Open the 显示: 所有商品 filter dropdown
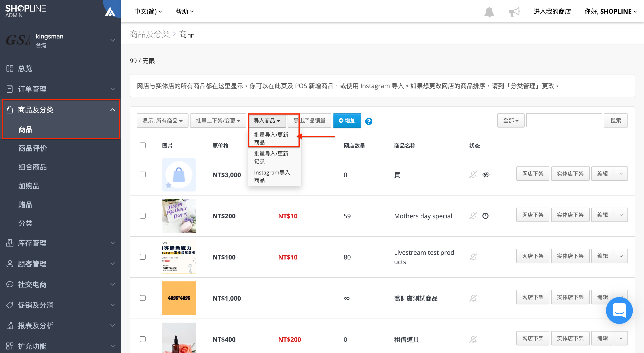 tap(163, 121)
